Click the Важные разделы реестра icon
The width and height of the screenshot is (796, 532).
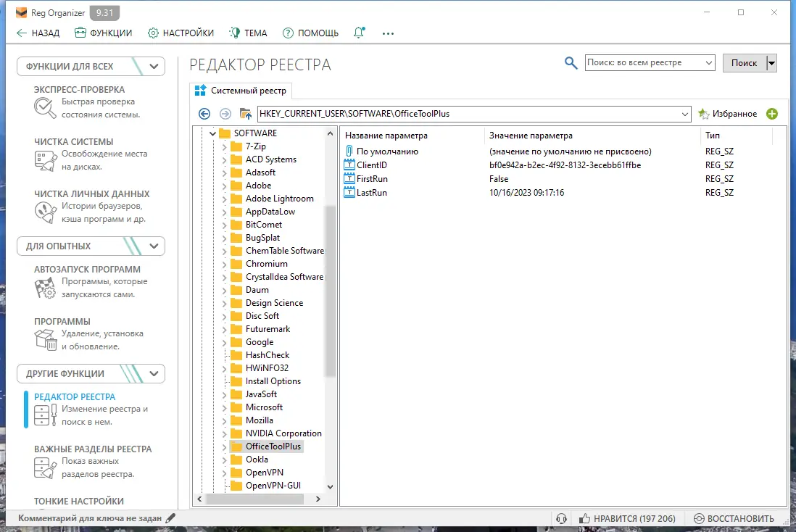point(45,467)
